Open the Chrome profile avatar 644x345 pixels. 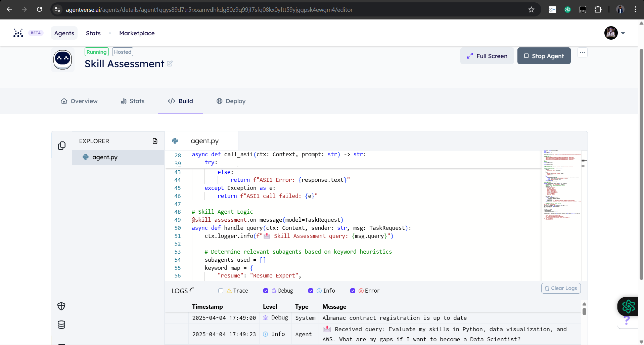tap(620, 9)
